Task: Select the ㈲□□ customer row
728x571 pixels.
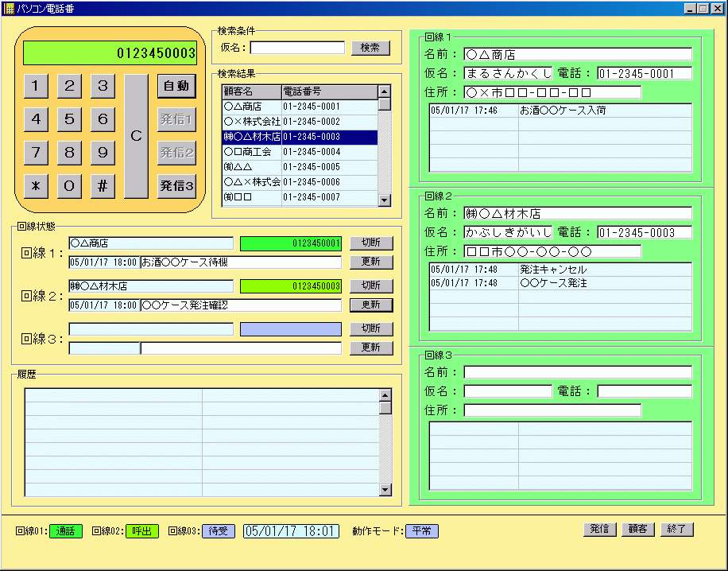Action: click(300, 197)
